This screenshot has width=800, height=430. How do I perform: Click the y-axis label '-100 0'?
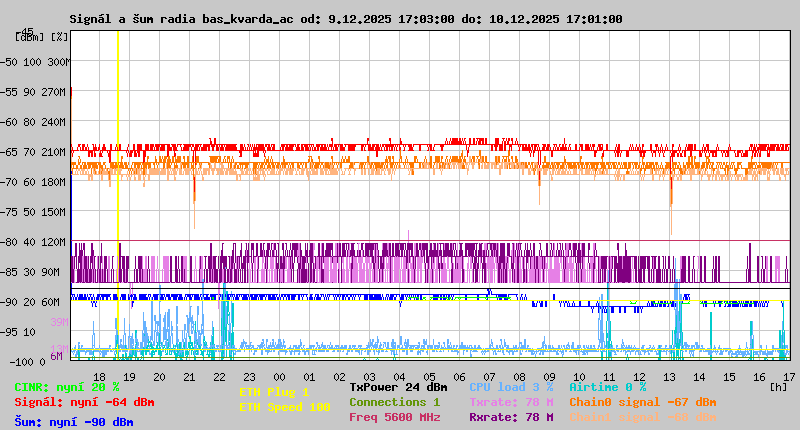[x=27, y=362]
